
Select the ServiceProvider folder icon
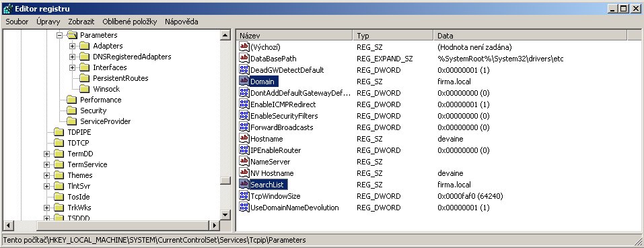pyautogui.click(x=72, y=121)
